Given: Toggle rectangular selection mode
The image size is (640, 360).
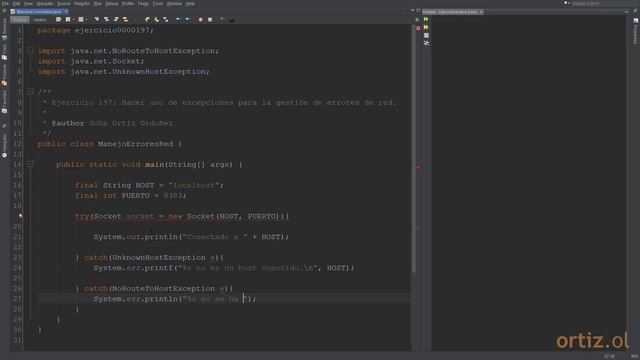Looking at the screenshot, I should tap(136, 19).
